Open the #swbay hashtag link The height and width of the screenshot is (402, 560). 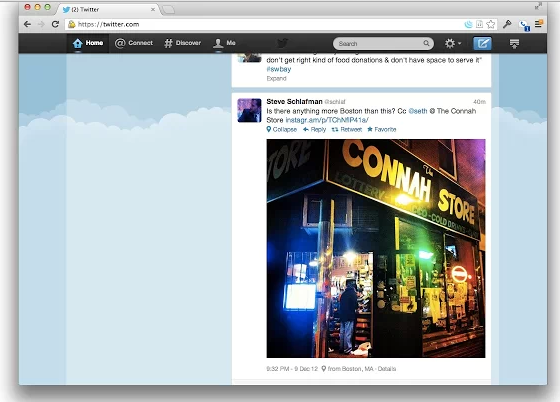pyautogui.click(x=279, y=69)
